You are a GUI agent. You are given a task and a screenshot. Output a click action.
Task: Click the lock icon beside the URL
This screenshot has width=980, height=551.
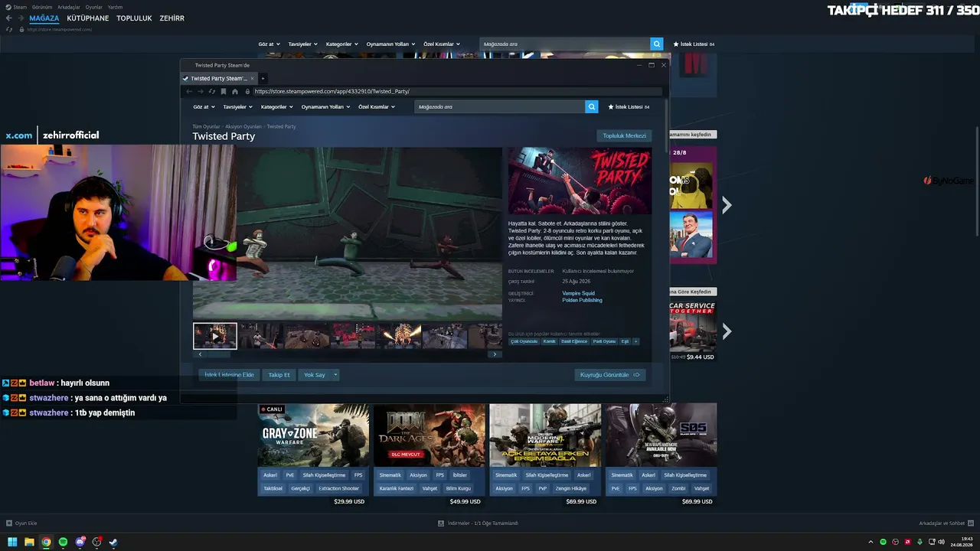[247, 92]
